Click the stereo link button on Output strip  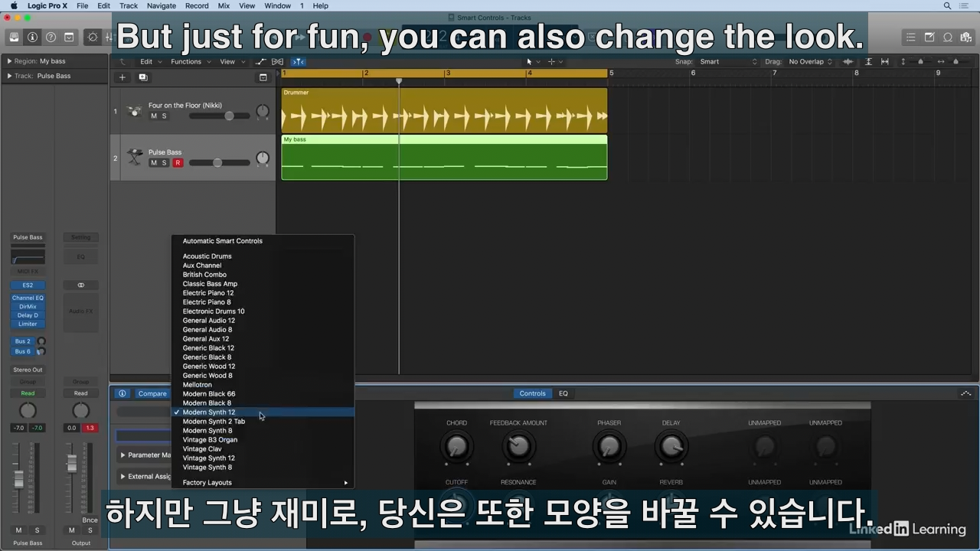(x=80, y=285)
